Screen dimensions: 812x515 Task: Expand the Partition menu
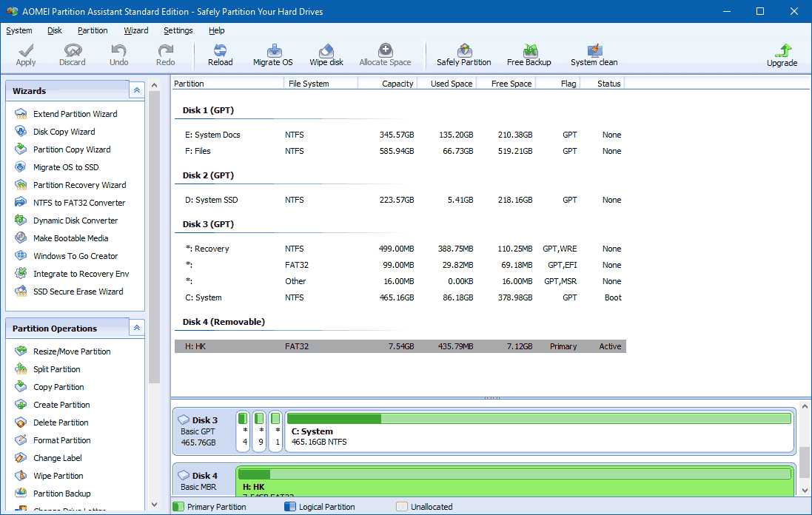click(x=93, y=30)
